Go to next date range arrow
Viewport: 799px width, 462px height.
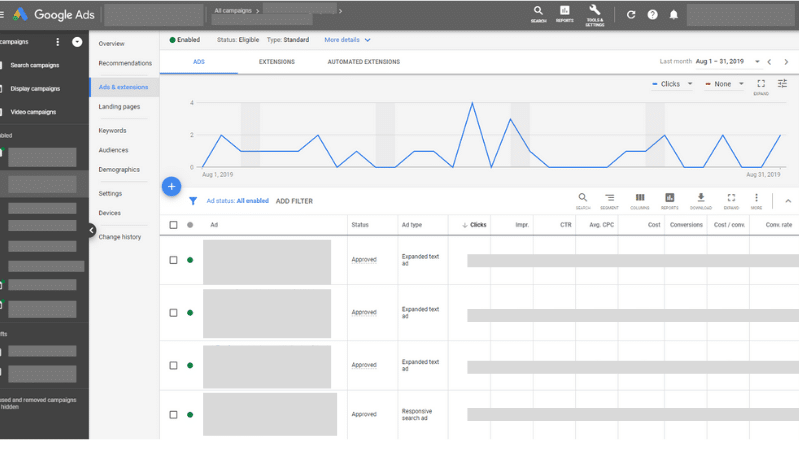786,62
